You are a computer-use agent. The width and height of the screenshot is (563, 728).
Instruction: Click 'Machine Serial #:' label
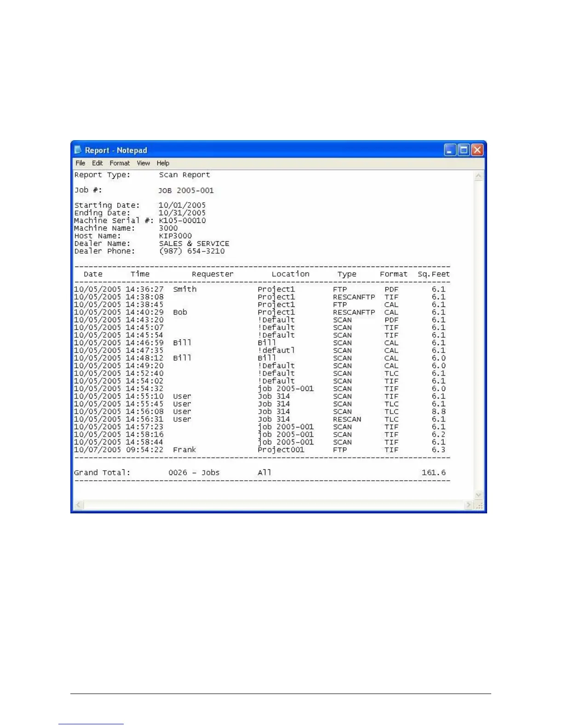(114, 221)
